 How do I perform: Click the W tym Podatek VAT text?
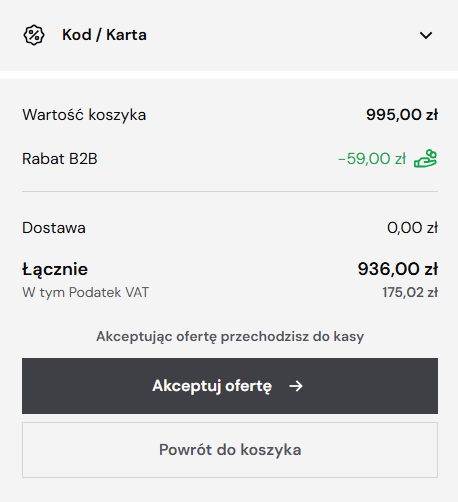click(x=85, y=293)
